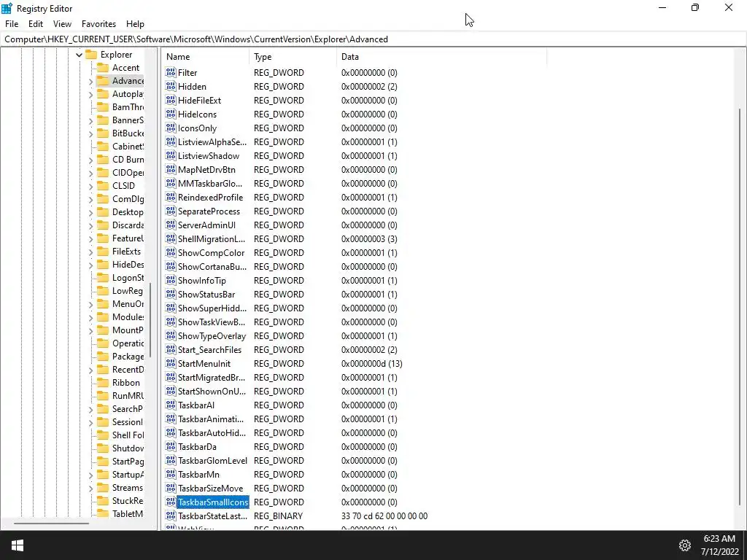Click data cell 33 70 cd 62 00 00 00 00
The image size is (747, 560).
(x=384, y=516)
